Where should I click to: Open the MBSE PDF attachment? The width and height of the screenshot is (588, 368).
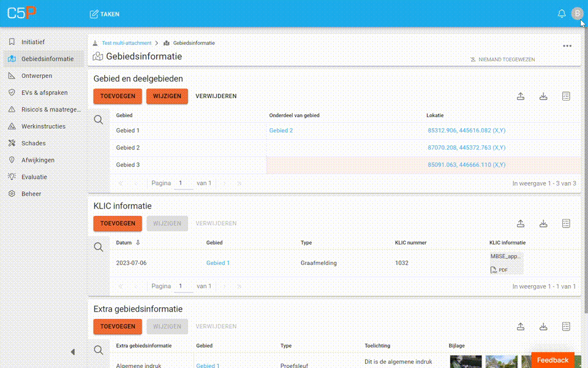click(506, 263)
